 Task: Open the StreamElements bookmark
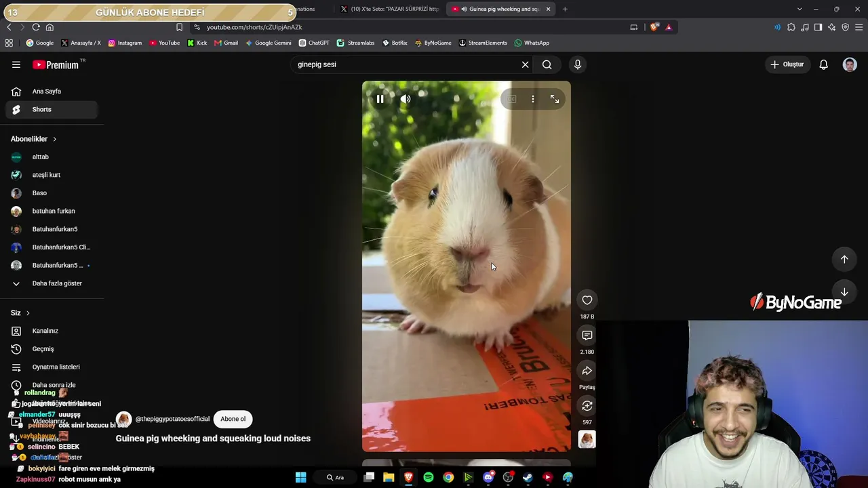click(x=483, y=43)
